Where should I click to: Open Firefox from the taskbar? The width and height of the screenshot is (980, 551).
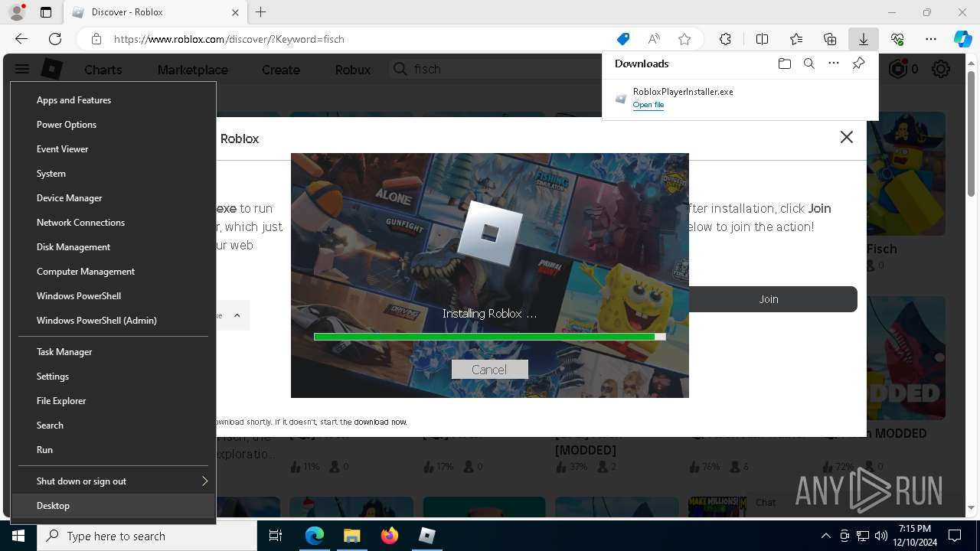(x=390, y=536)
